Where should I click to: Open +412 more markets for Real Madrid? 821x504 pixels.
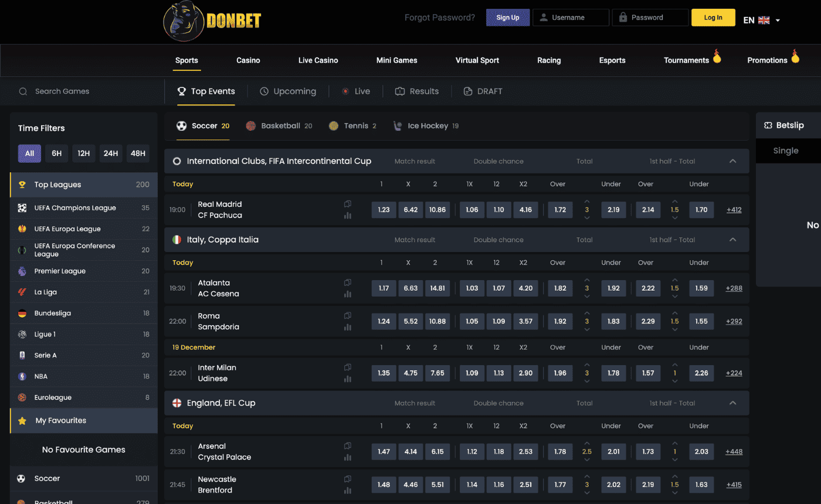734,210
